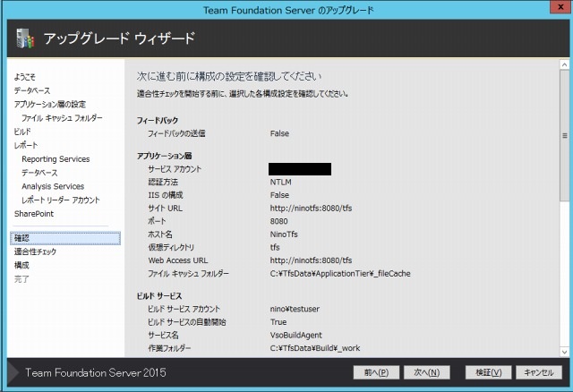Click the 仮想ディレクトリ value tfs
This screenshot has width=573, height=392.
click(x=275, y=247)
